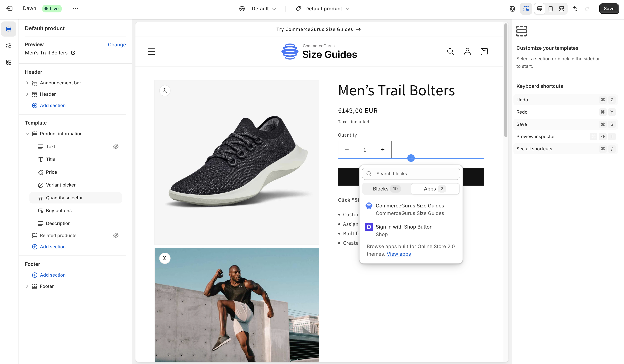
Task: Open the Default product template dropdown
Action: [322, 9]
